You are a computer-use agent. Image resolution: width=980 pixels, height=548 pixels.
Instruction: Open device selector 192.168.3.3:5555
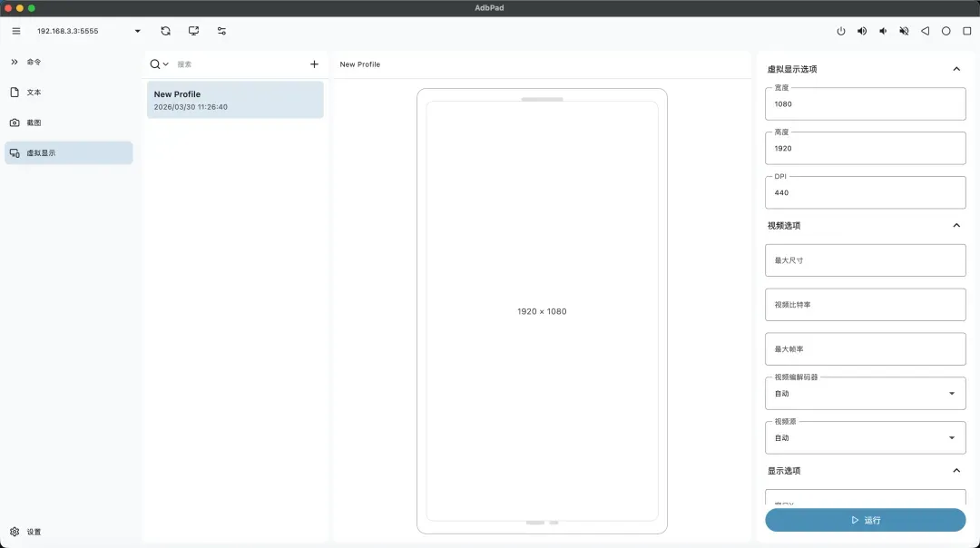point(89,31)
